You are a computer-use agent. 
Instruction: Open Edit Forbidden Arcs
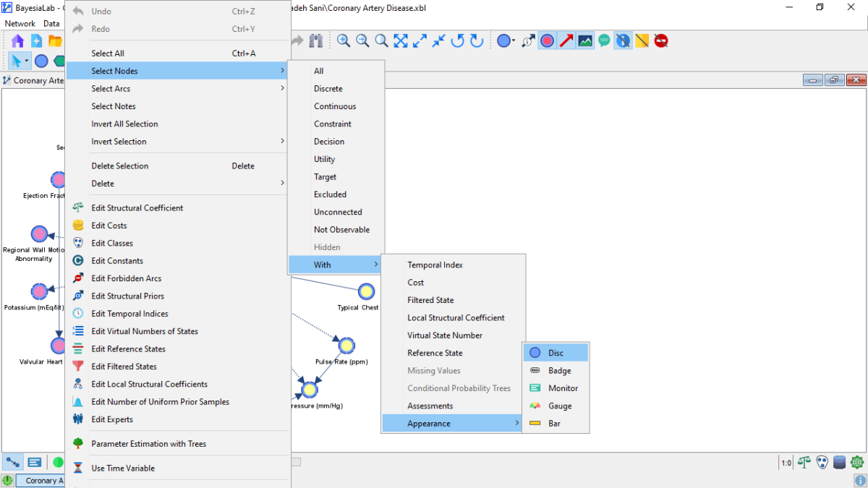pyautogui.click(x=178, y=278)
